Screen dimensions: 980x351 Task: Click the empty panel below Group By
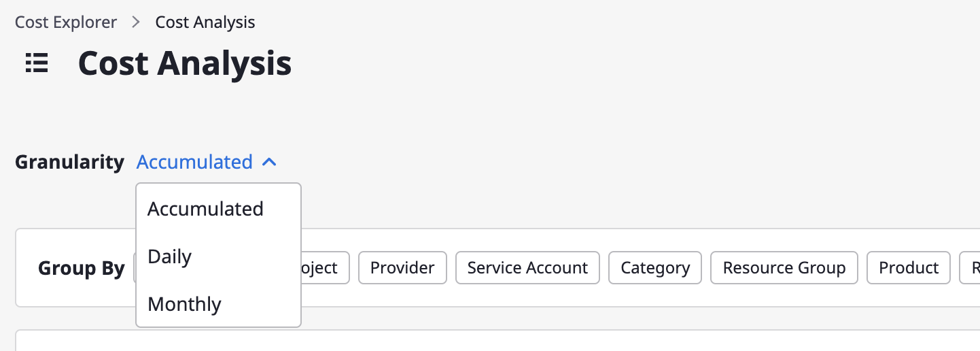(x=497, y=341)
